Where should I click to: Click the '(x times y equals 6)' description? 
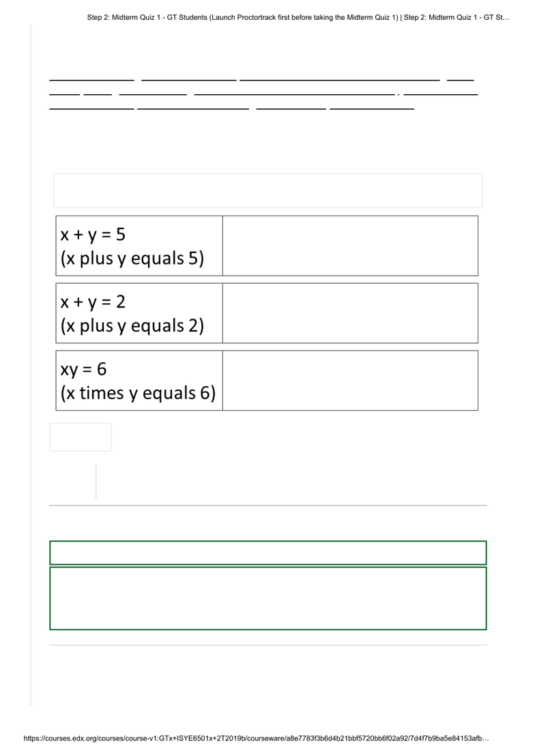(138, 393)
